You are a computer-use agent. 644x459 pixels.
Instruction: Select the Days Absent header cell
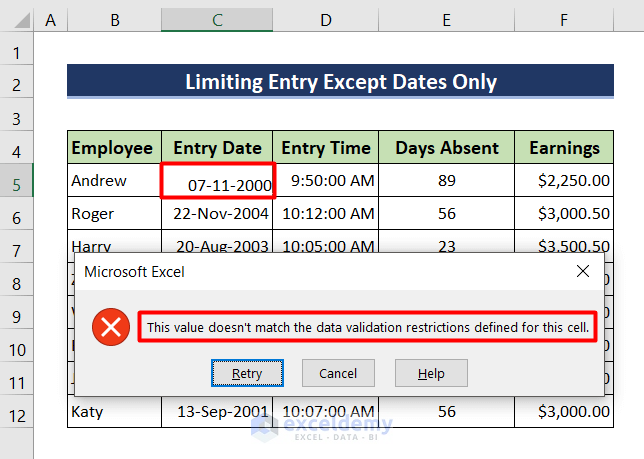coord(446,148)
